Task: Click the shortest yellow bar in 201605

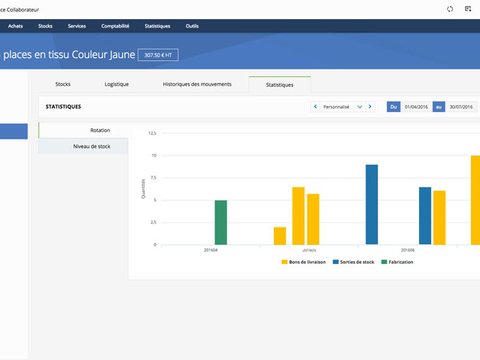Action: pos(280,236)
